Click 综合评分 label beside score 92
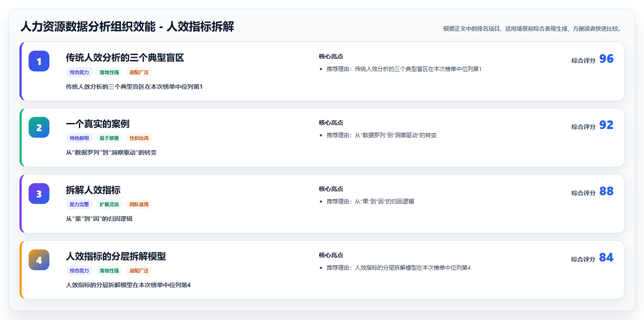 pyautogui.click(x=583, y=127)
